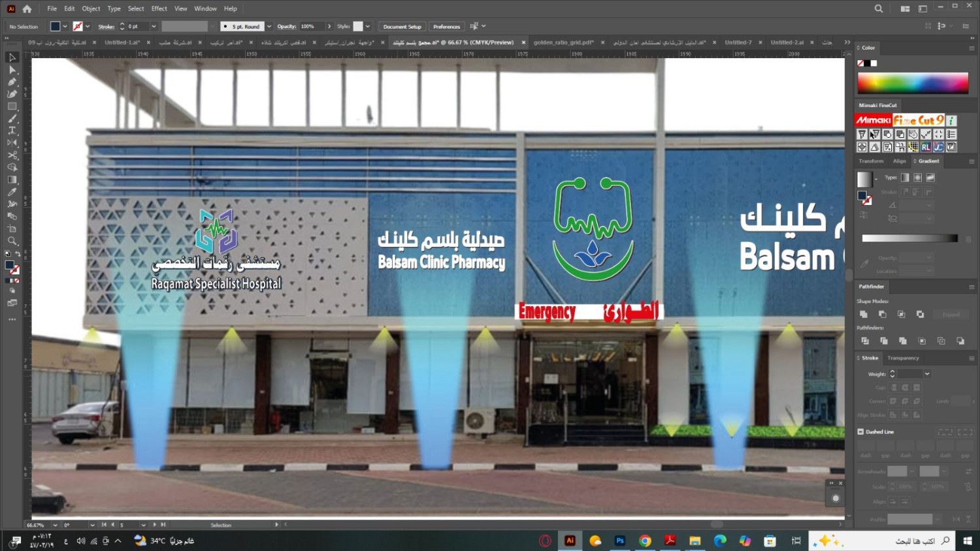Toggle the Dashed Line checkbox
This screenshot has width=980, height=551.
[x=860, y=432]
